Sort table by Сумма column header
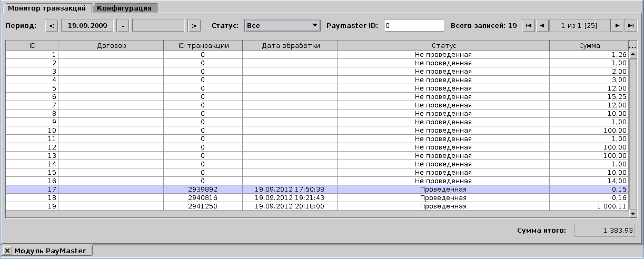644x259 pixels. (588, 46)
